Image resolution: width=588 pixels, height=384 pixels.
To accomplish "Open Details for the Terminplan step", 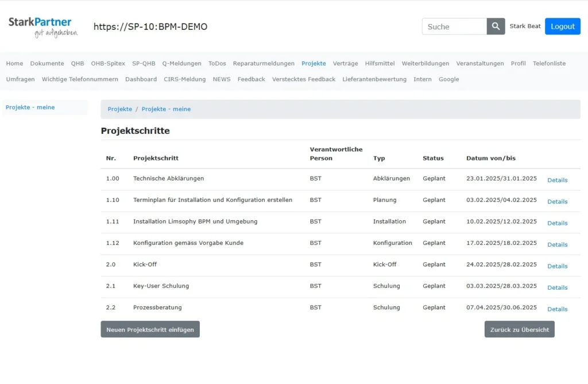I will tap(557, 202).
